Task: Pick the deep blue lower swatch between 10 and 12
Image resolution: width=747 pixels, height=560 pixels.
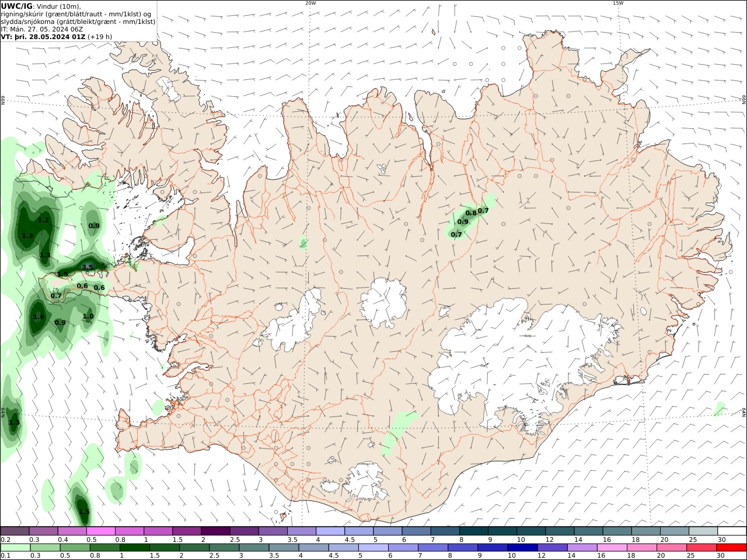Action: point(522,547)
